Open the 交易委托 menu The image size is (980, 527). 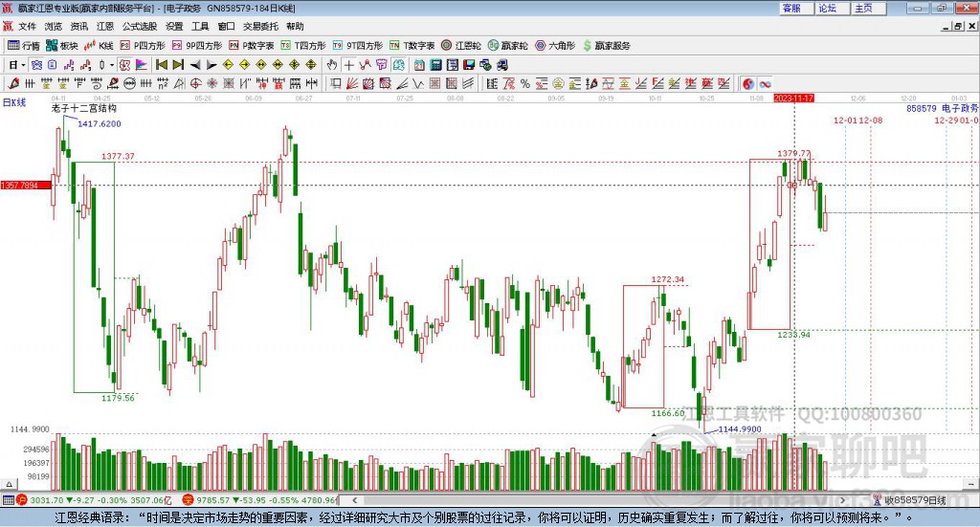click(260, 26)
